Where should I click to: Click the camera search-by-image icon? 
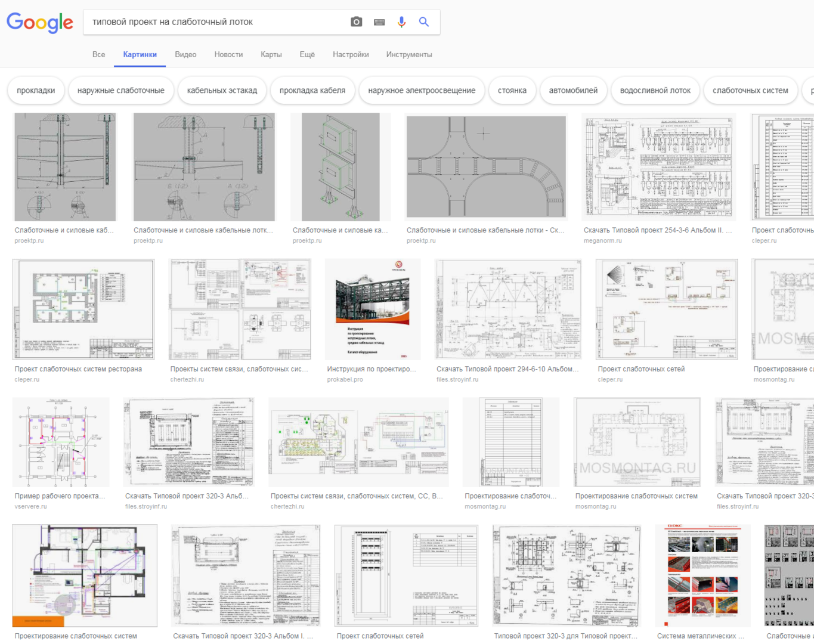356,22
